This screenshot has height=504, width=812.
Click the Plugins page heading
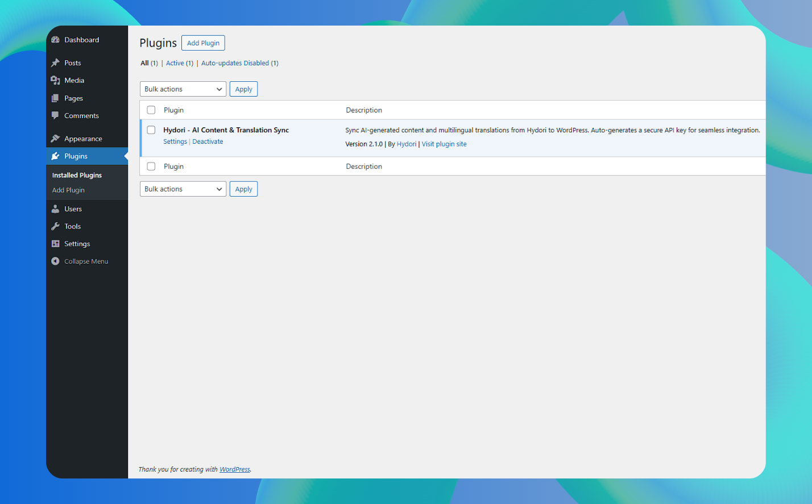tap(158, 43)
